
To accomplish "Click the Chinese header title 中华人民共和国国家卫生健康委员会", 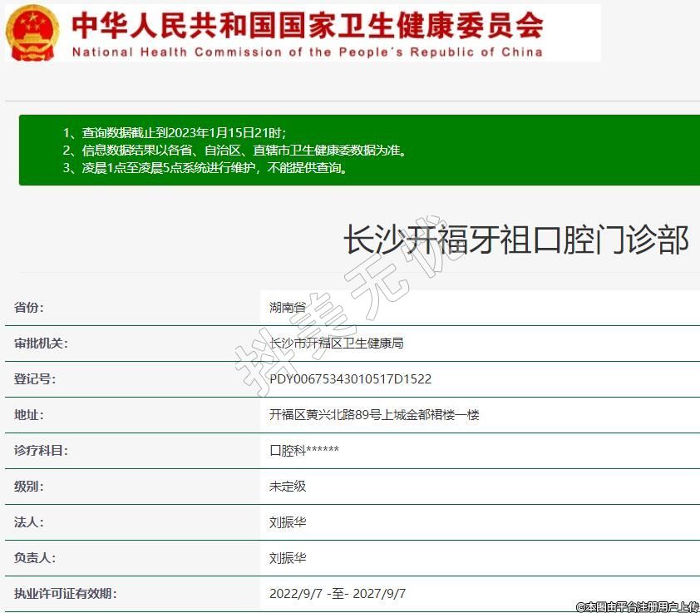I will tap(307, 24).
